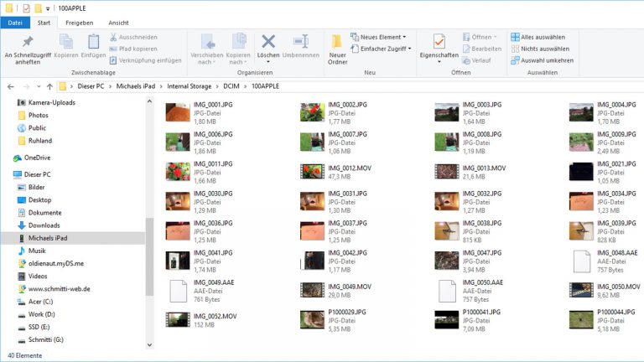This screenshot has height=362, width=644.
Task: Open the Öffnen dropdown in ribbon
Action: tap(480, 37)
